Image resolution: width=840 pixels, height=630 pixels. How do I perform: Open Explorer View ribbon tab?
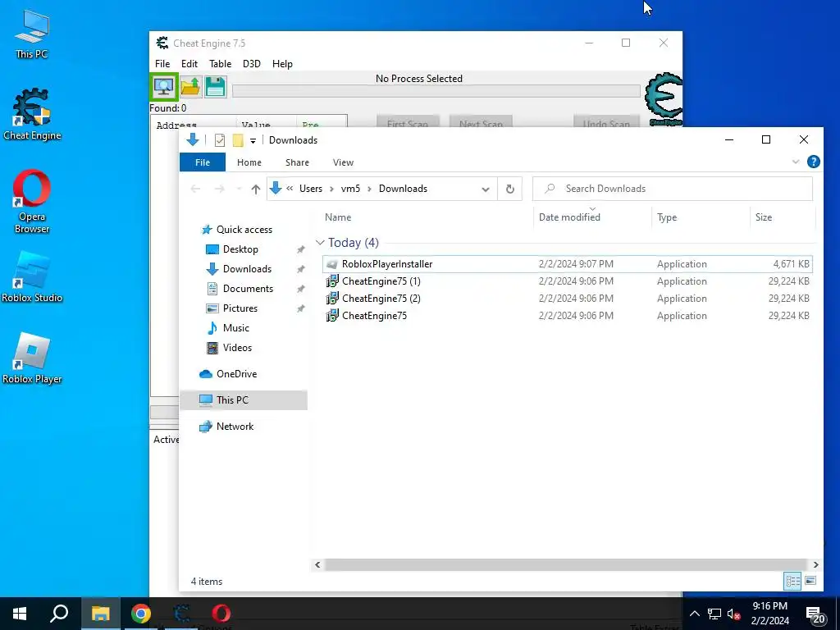343,162
